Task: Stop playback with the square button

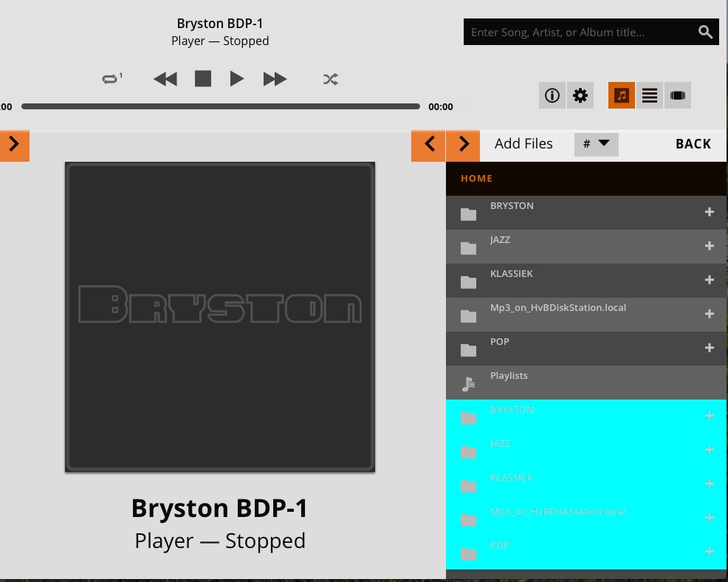Action: pyautogui.click(x=203, y=78)
